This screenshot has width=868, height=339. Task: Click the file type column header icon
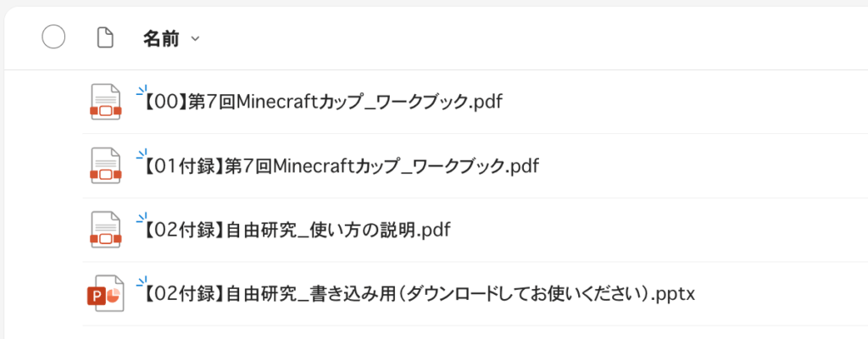click(105, 38)
